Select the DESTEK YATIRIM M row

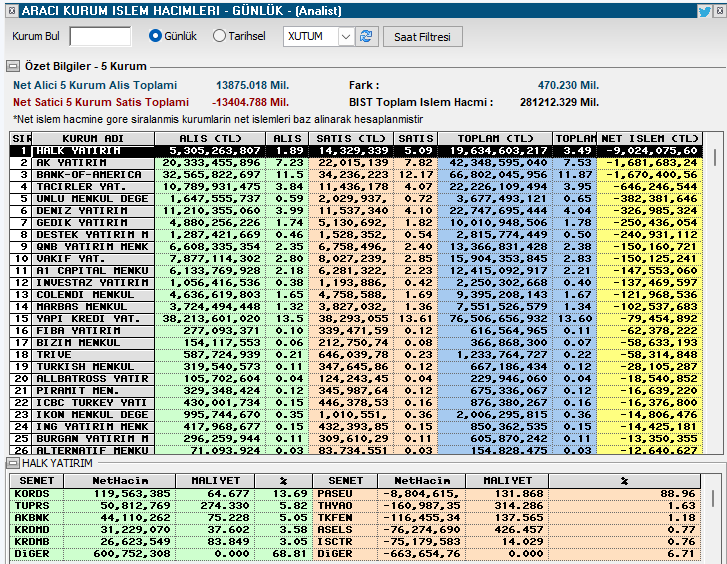(356, 235)
